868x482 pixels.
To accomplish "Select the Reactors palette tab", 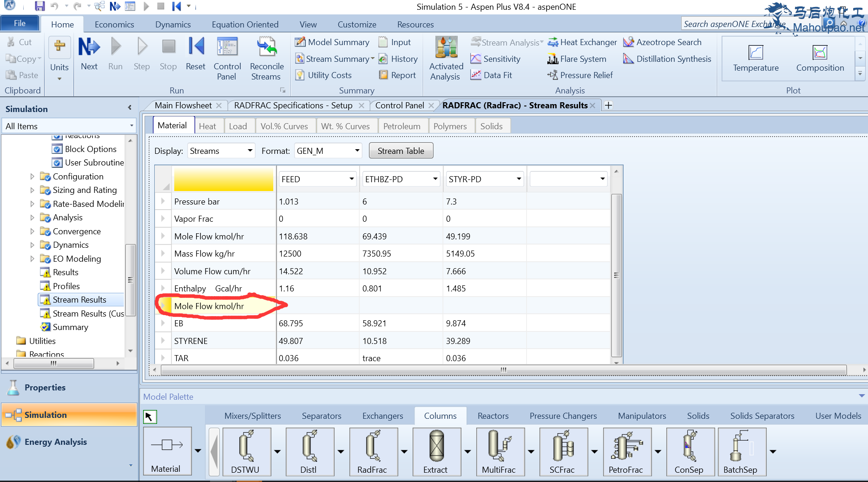I will (x=493, y=416).
